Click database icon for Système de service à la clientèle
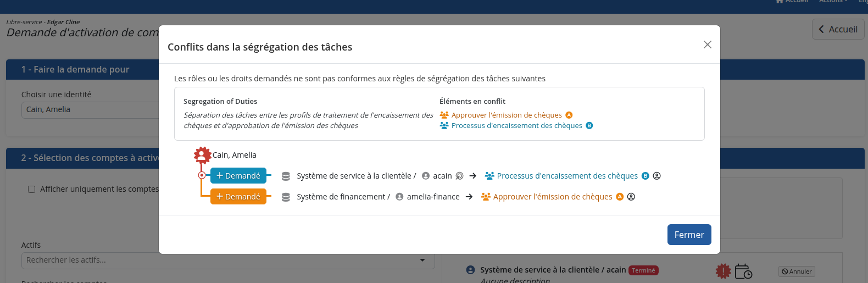Image resolution: width=868 pixels, height=283 pixels. point(286,176)
